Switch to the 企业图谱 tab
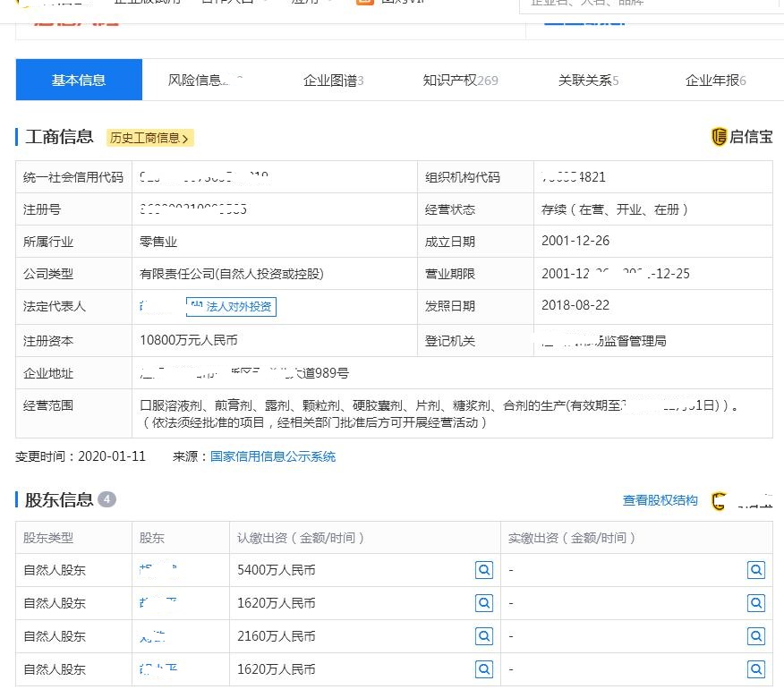 (333, 80)
